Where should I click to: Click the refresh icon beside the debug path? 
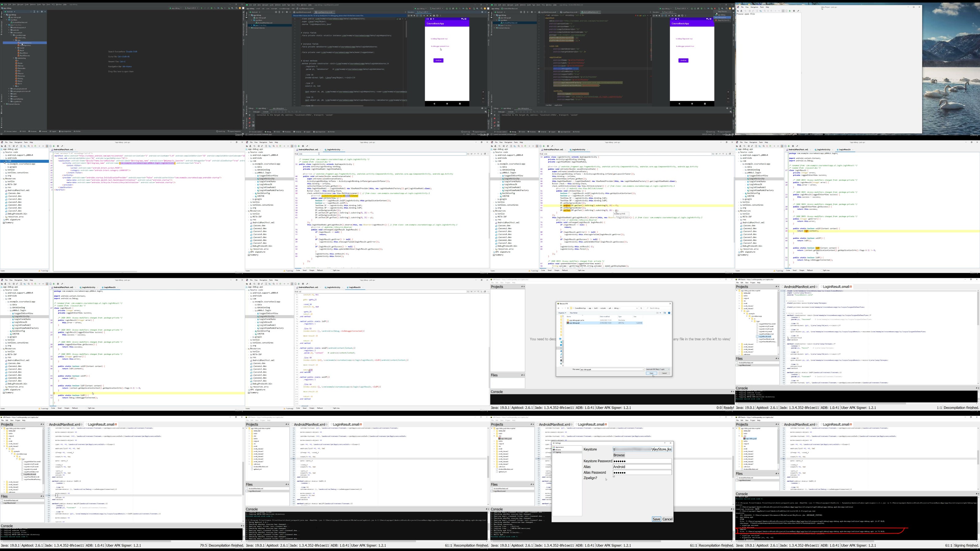[x=641, y=308]
